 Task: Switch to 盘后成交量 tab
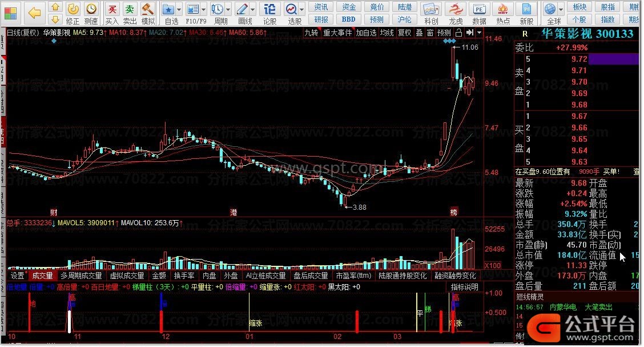[x=311, y=276]
